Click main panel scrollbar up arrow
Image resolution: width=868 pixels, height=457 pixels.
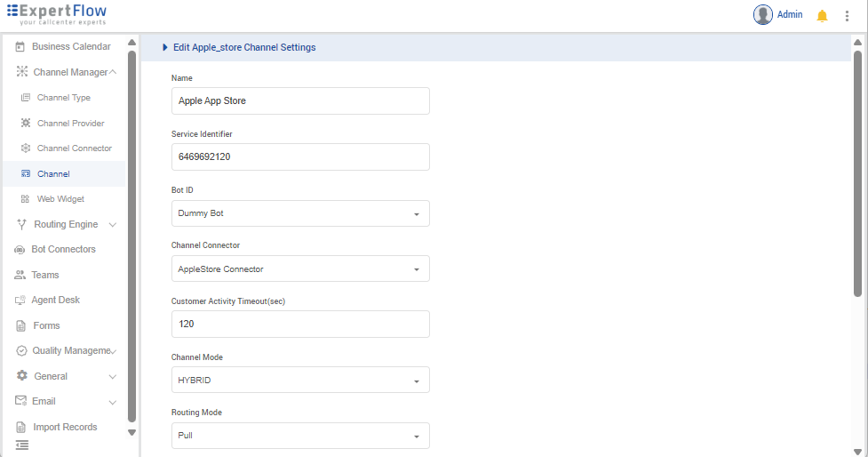[857, 43]
